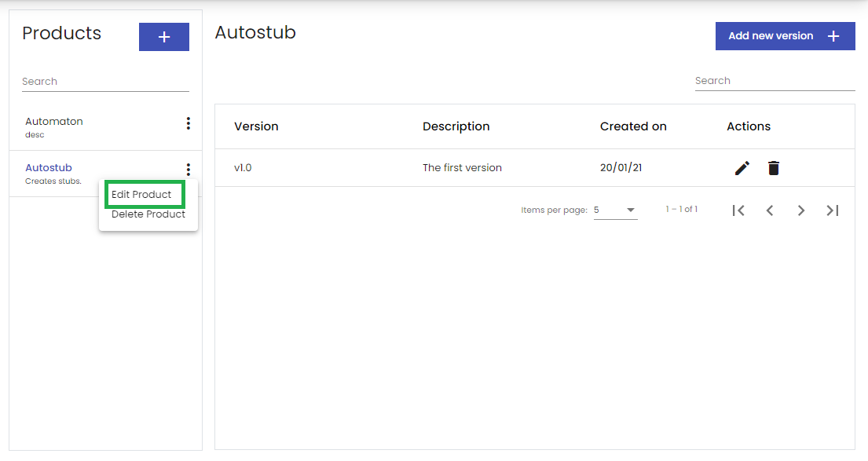
Task: Go to the previous page of versions
Action: tap(770, 210)
